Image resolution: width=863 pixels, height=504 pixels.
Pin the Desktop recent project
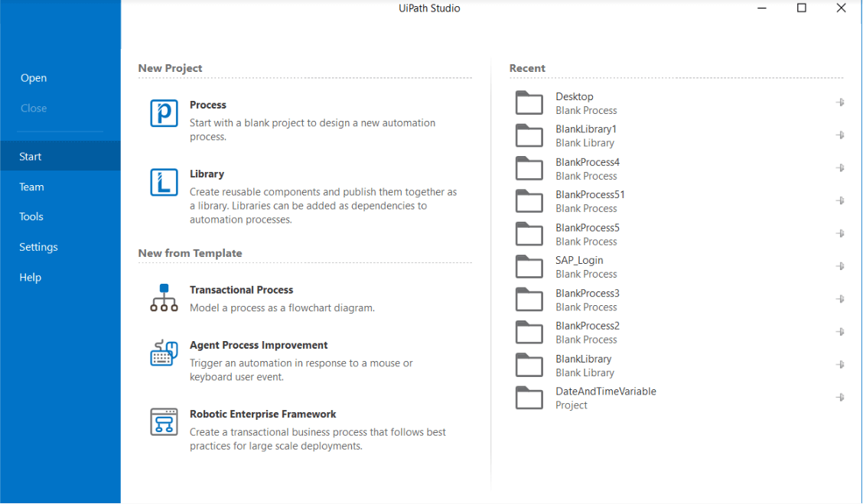tap(840, 102)
